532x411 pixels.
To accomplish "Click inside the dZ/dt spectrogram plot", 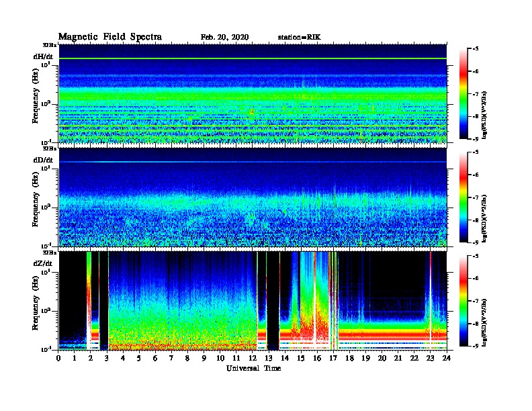I will pyautogui.click(x=253, y=301).
